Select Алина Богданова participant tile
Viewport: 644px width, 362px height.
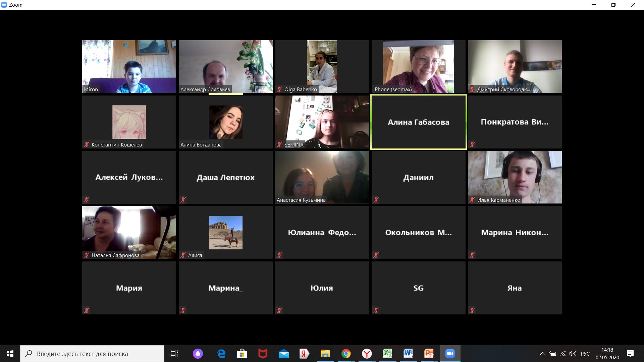[x=226, y=122]
